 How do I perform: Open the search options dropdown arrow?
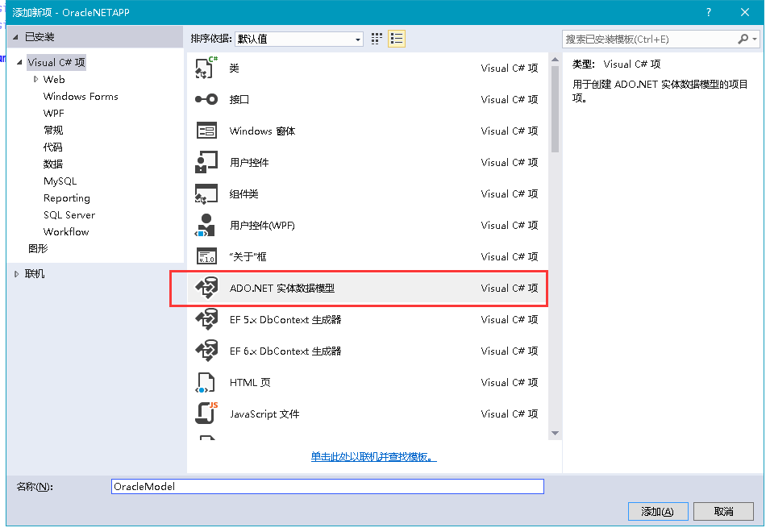pos(755,39)
